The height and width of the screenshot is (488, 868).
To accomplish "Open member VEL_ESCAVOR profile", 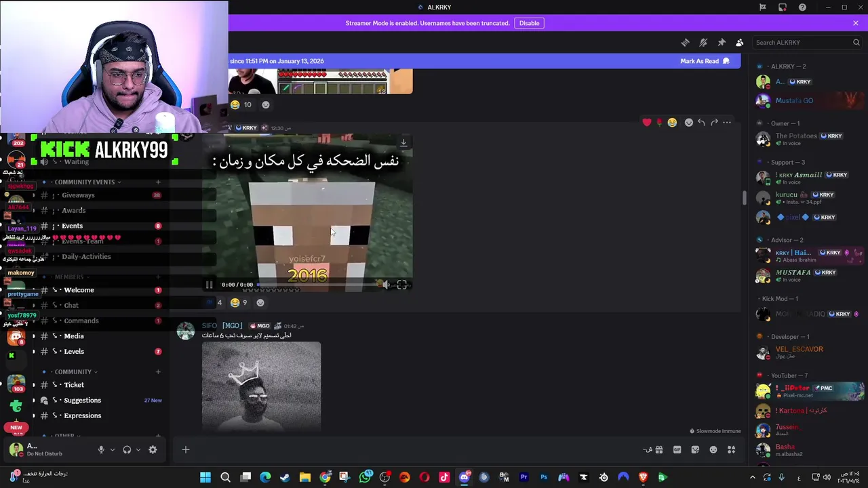I will coord(809,352).
